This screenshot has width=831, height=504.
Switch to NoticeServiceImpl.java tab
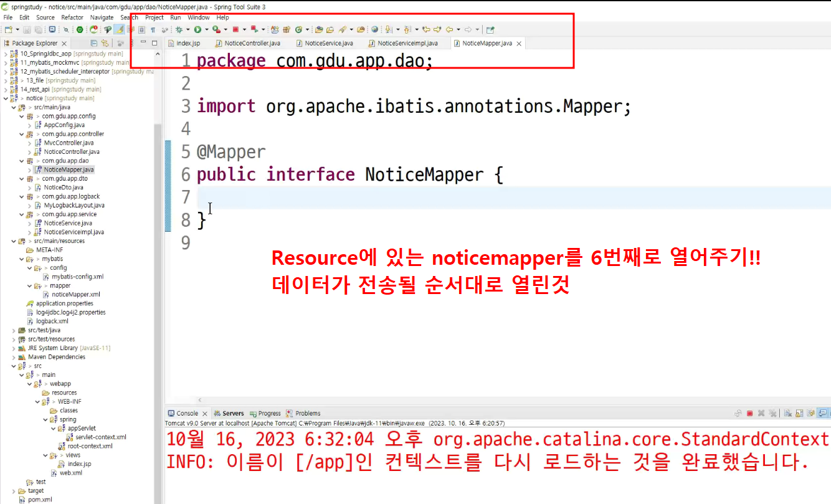click(402, 43)
